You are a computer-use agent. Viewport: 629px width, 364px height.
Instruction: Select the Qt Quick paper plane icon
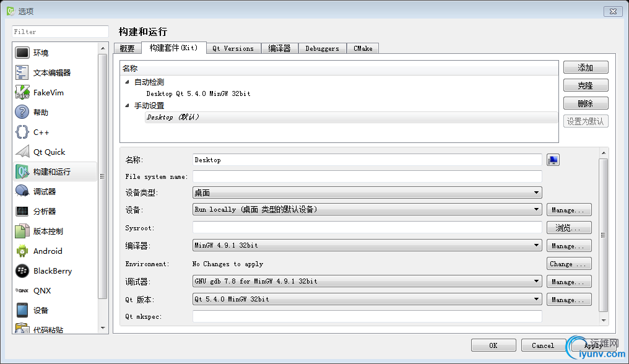tap(22, 152)
